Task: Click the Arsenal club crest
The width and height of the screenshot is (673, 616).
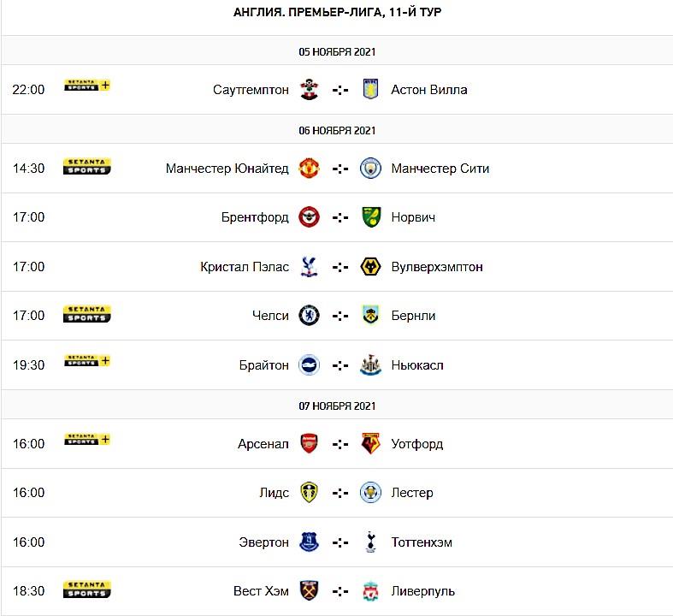Action: [x=309, y=444]
